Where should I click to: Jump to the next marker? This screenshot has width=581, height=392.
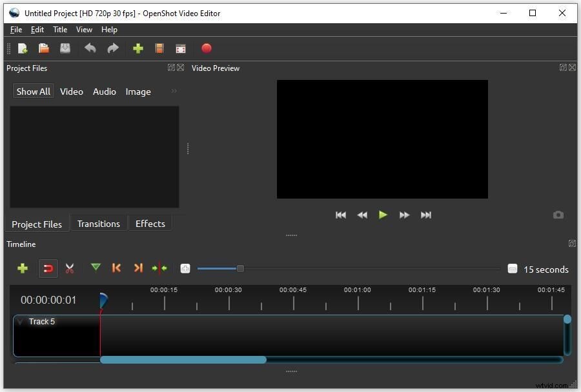coord(138,268)
